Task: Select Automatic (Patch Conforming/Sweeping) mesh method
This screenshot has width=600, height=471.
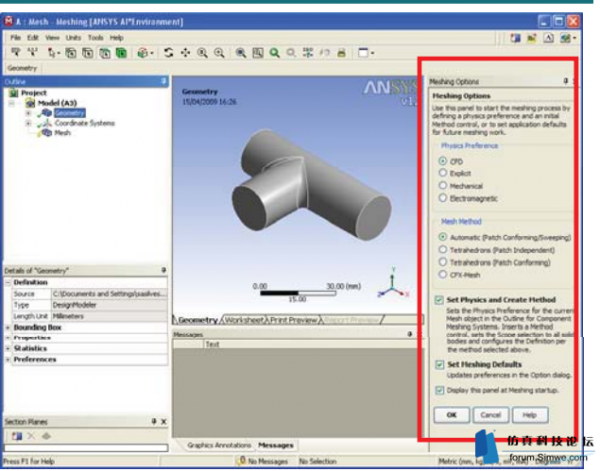Action: pos(443,237)
